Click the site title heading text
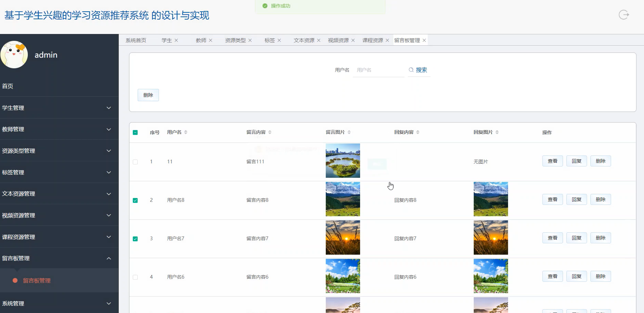This screenshot has width=644, height=313. click(x=107, y=15)
